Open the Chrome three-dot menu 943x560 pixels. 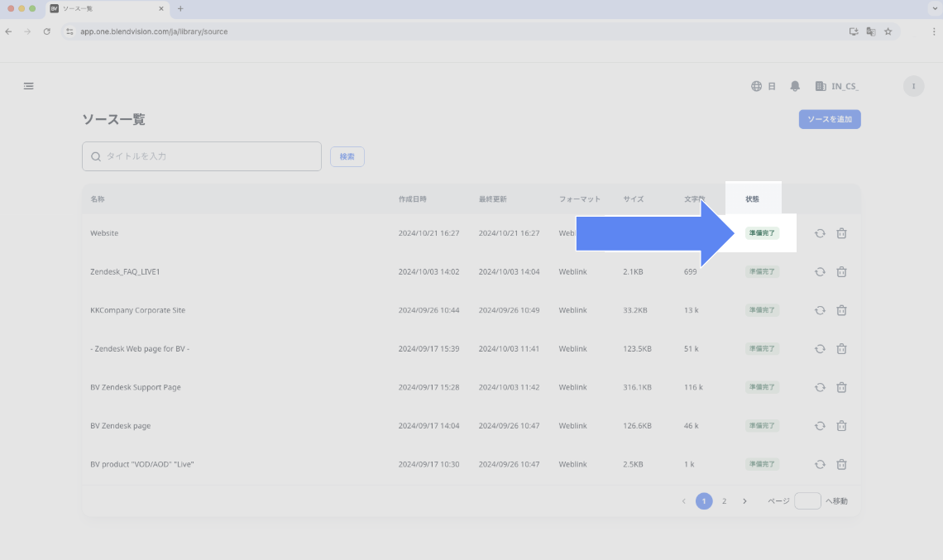pyautogui.click(x=933, y=31)
